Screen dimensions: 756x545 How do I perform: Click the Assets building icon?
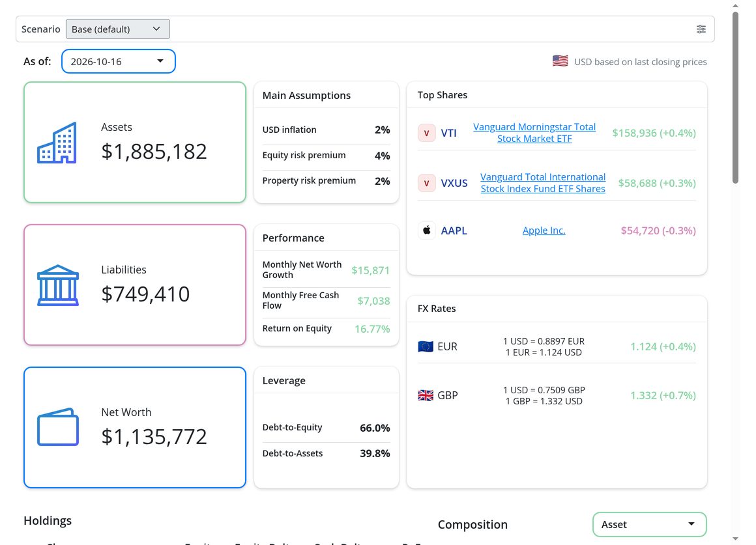point(57,143)
